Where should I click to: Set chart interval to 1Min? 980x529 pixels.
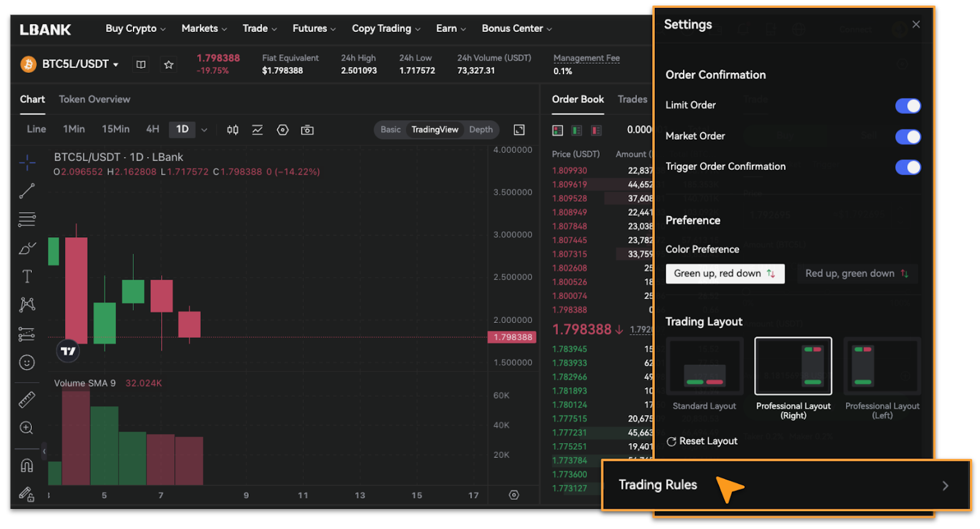tap(74, 129)
